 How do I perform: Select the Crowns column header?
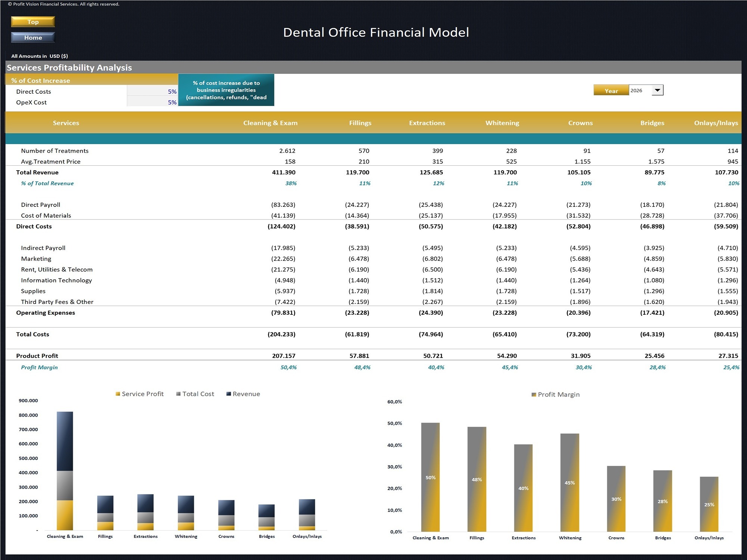[x=580, y=123]
